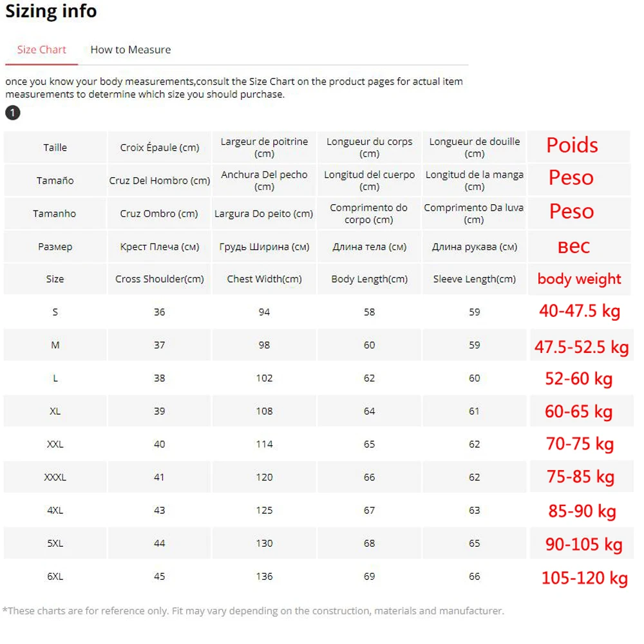Viewport: 644px width, 644px height.
Task: Select the body weight column header
Action: (x=579, y=279)
